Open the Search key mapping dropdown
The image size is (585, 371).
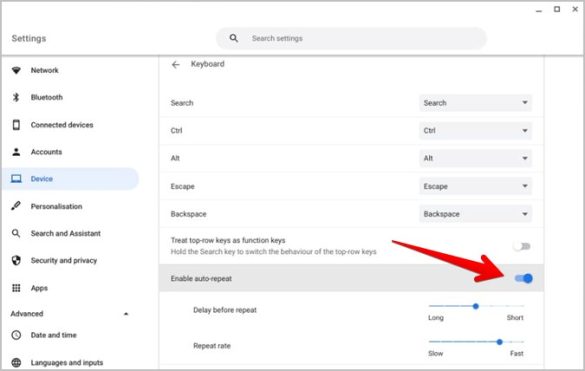click(x=475, y=103)
